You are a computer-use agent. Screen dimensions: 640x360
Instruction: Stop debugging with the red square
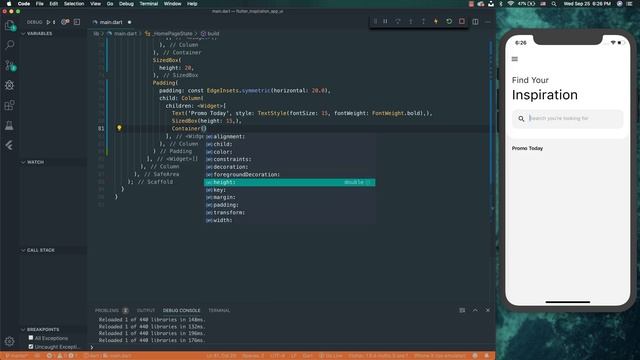(462, 21)
